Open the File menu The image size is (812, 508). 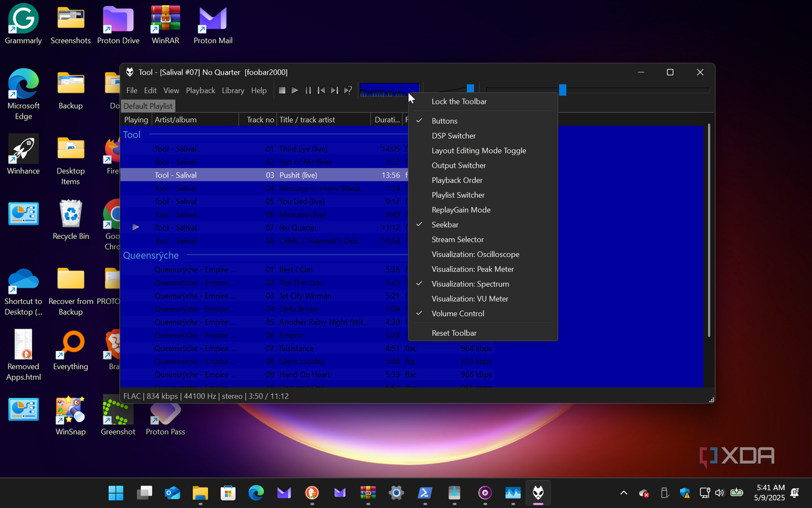point(132,90)
